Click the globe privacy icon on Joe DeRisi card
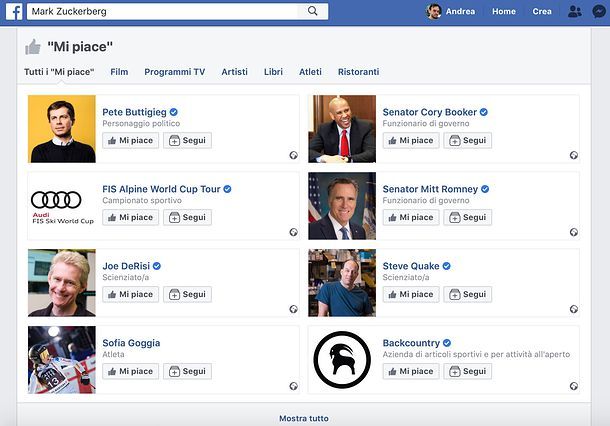This screenshot has height=426, width=610. tap(293, 309)
